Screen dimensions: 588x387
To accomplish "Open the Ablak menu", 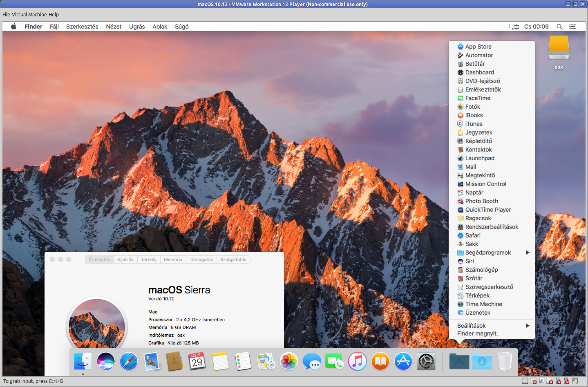I will pos(160,27).
